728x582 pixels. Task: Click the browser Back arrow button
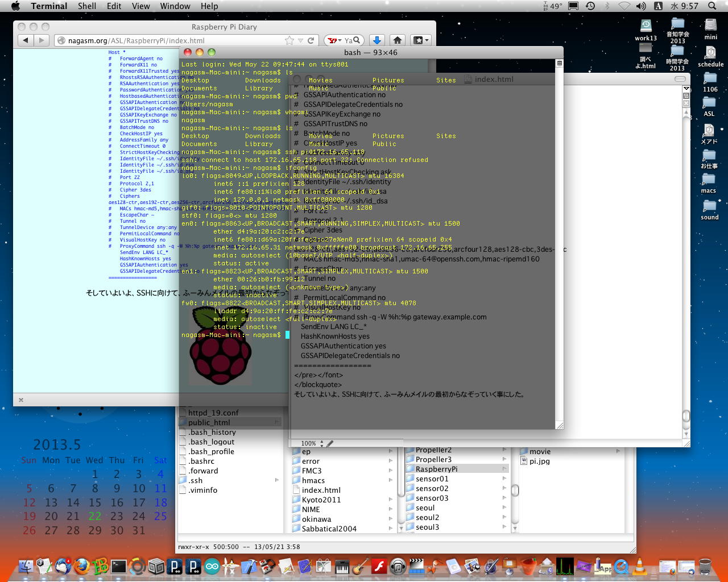tap(26, 40)
